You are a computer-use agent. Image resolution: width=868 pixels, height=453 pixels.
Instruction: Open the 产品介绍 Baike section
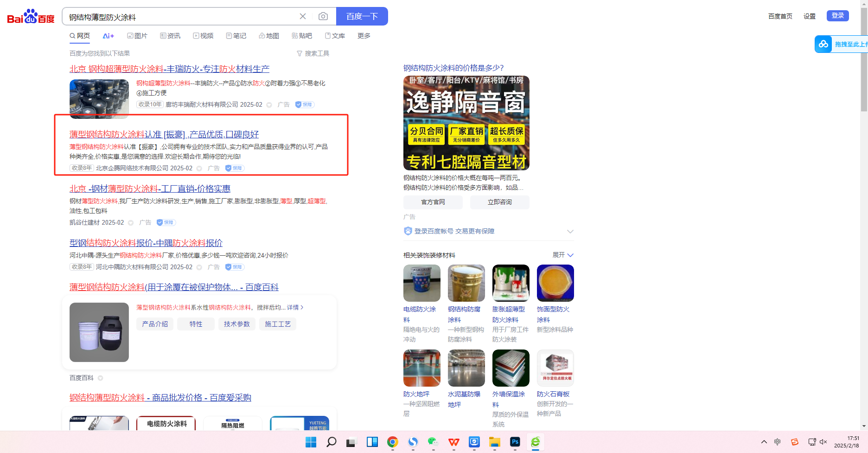pyautogui.click(x=155, y=324)
